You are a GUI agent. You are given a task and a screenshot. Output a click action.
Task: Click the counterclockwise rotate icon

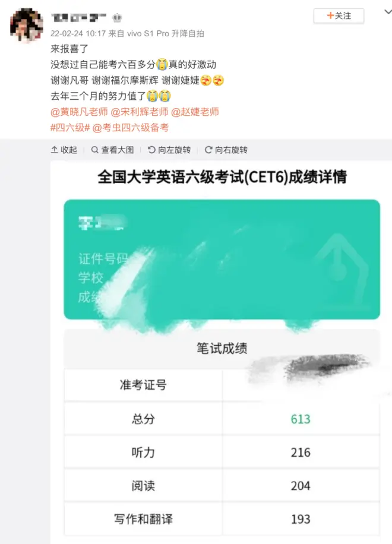(x=151, y=150)
